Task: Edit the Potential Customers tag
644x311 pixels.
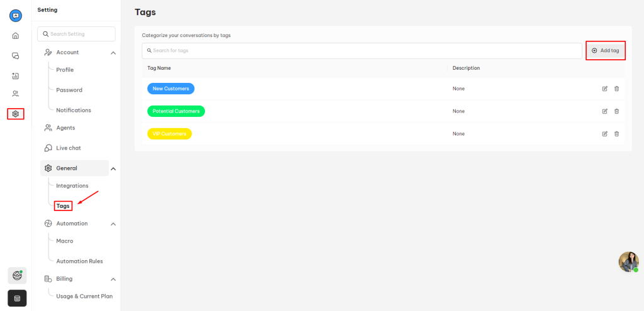Action: click(604, 111)
